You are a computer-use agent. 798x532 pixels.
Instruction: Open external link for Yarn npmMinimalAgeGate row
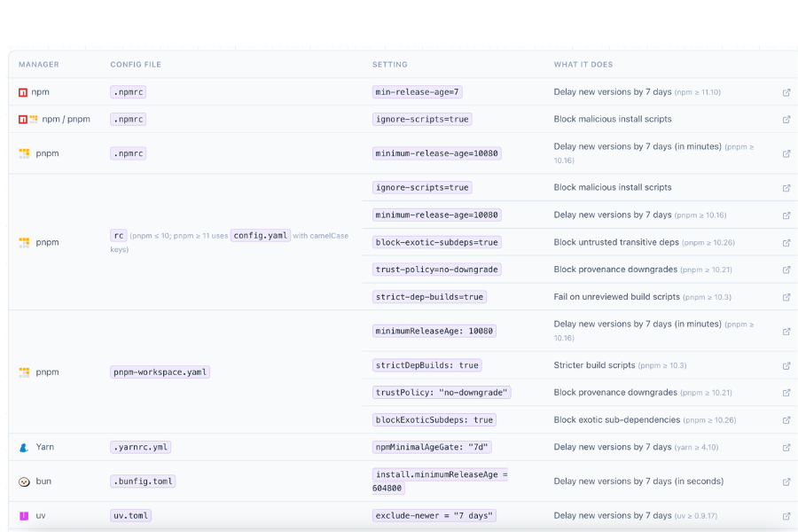786,448
